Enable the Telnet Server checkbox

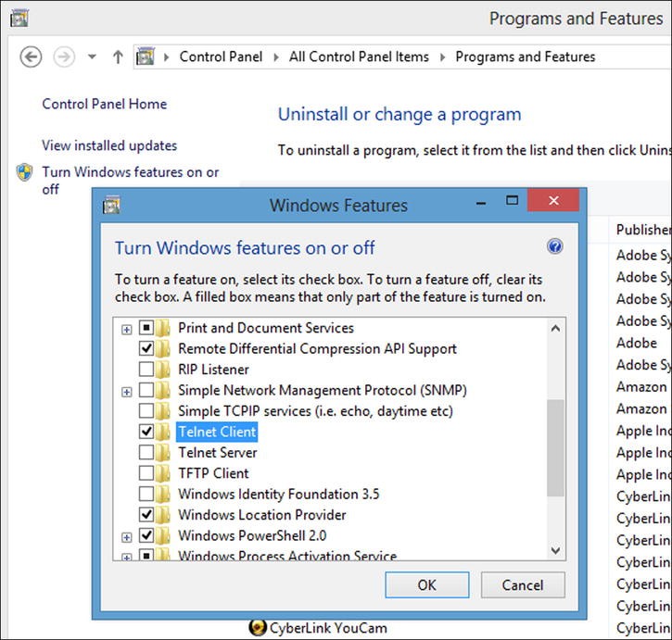(146, 452)
